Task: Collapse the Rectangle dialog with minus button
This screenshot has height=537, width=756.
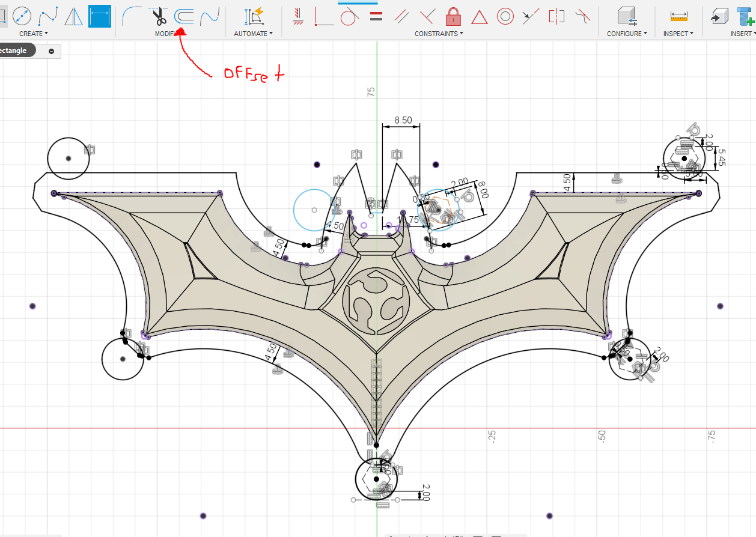Action: tap(51, 51)
